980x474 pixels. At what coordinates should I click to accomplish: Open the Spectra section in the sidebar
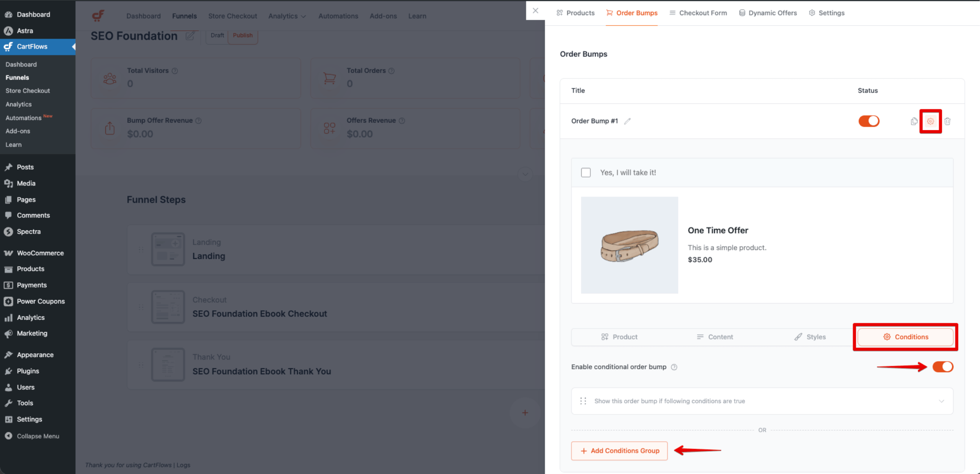(x=28, y=231)
